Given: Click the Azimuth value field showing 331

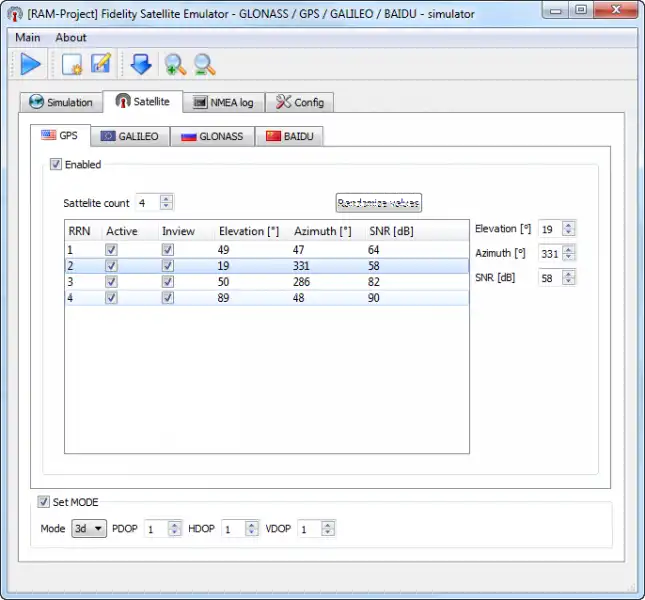Looking at the screenshot, I should click(550, 253).
